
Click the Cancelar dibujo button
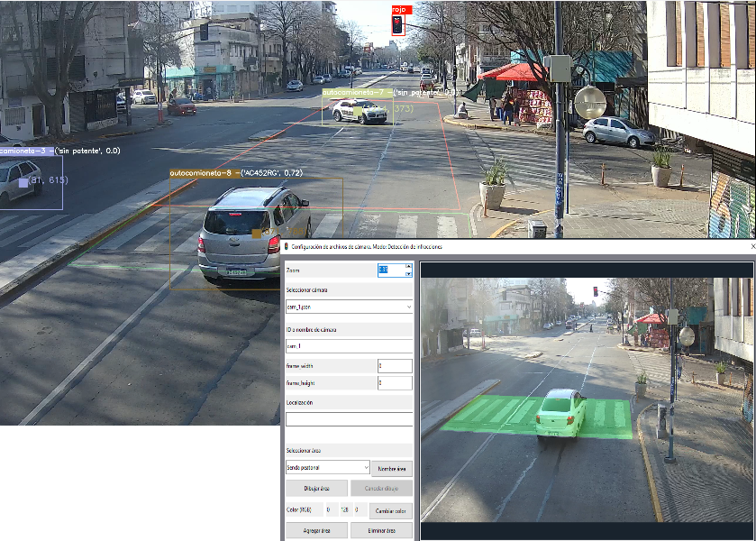coord(381,489)
